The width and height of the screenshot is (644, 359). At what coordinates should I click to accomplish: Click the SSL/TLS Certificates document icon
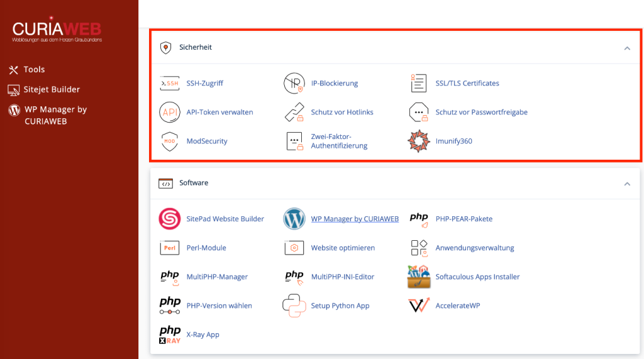click(x=418, y=84)
